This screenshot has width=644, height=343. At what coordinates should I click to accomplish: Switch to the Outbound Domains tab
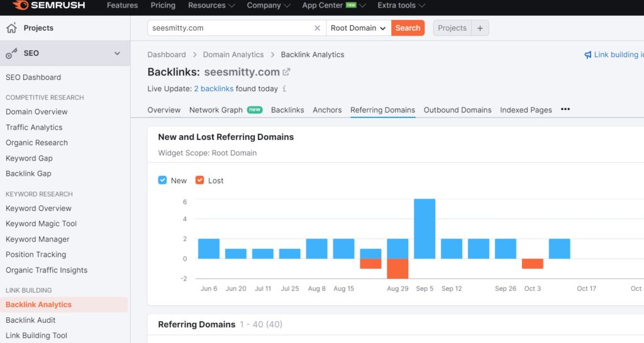[x=458, y=110]
